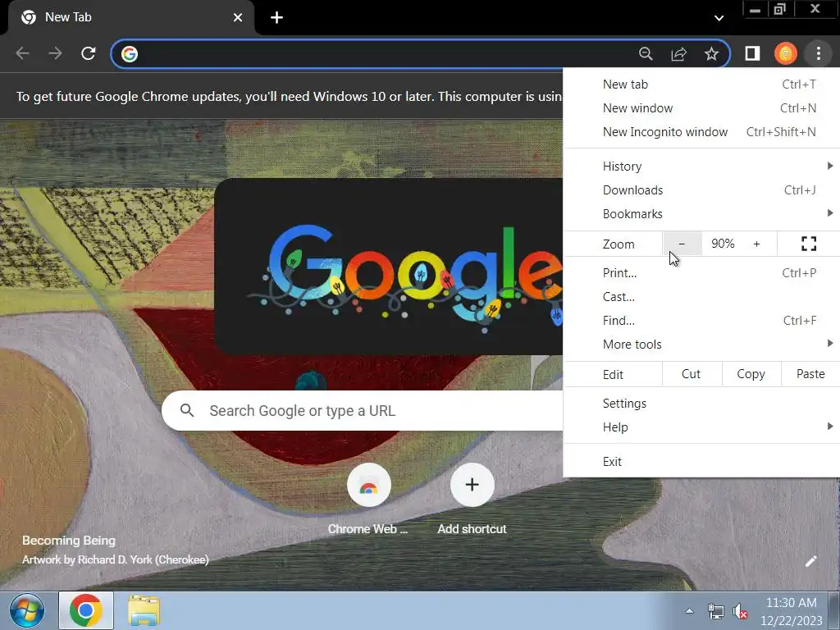Click the Search Google or type a URL box
The image size is (840, 630).
click(362, 411)
